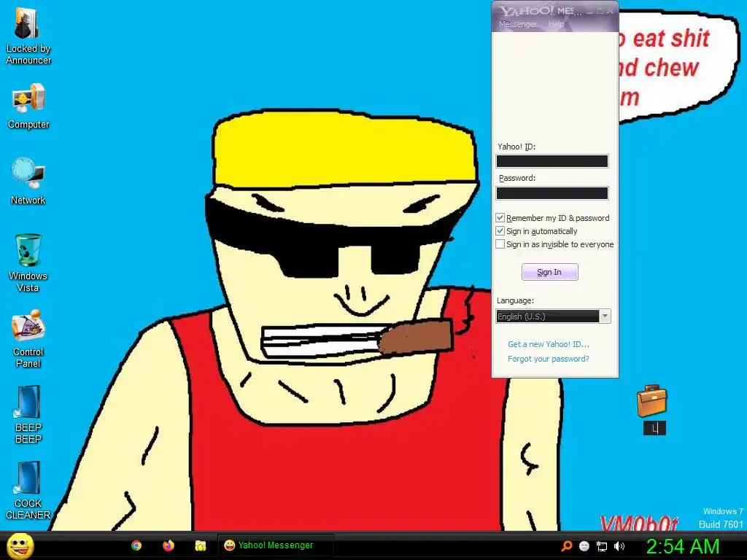Click the Yahoo smiley tray icon

coord(584,546)
